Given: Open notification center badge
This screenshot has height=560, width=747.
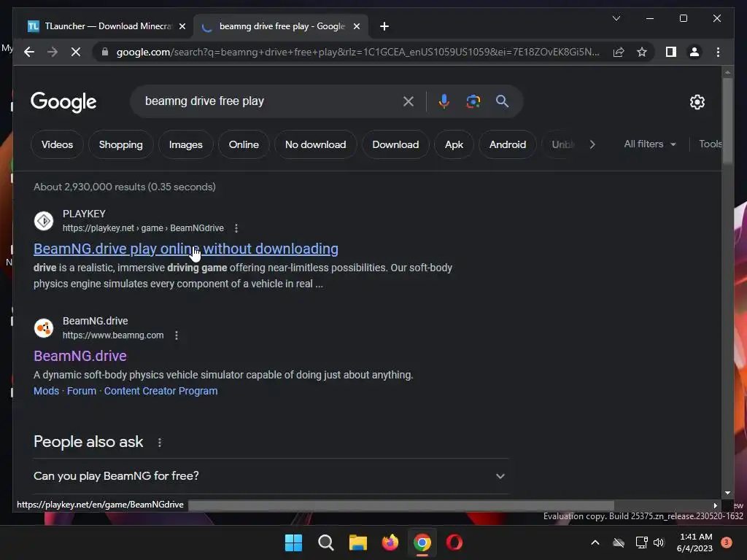Looking at the screenshot, I should [x=727, y=542].
